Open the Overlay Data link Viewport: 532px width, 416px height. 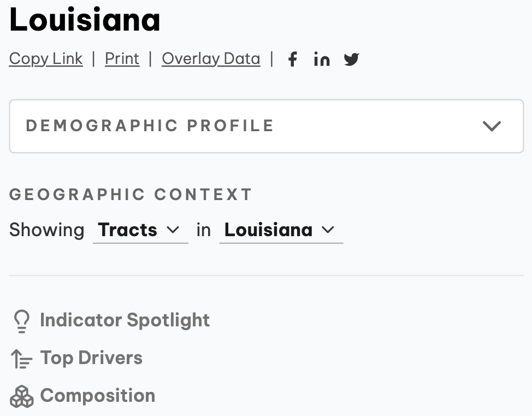pyautogui.click(x=211, y=58)
